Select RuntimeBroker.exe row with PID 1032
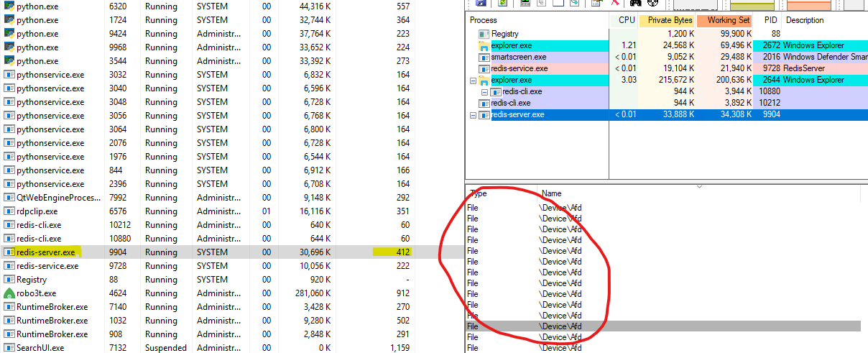Image resolution: width=868 pixels, height=353 pixels. point(231,320)
